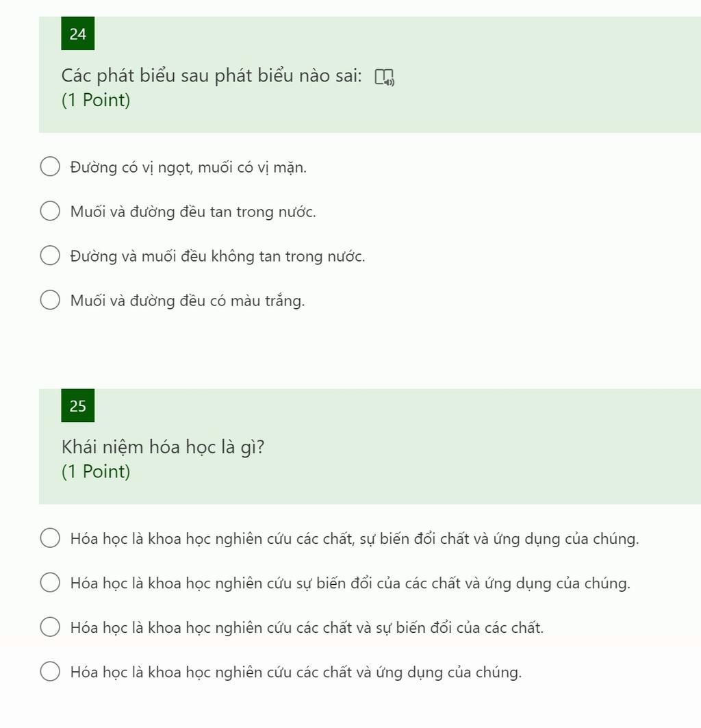Image resolution: width=701 pixels, height=728 pixels.
Task: Mark radio 'Đường và muối đều không tan trong nước'
Action: 50,256
